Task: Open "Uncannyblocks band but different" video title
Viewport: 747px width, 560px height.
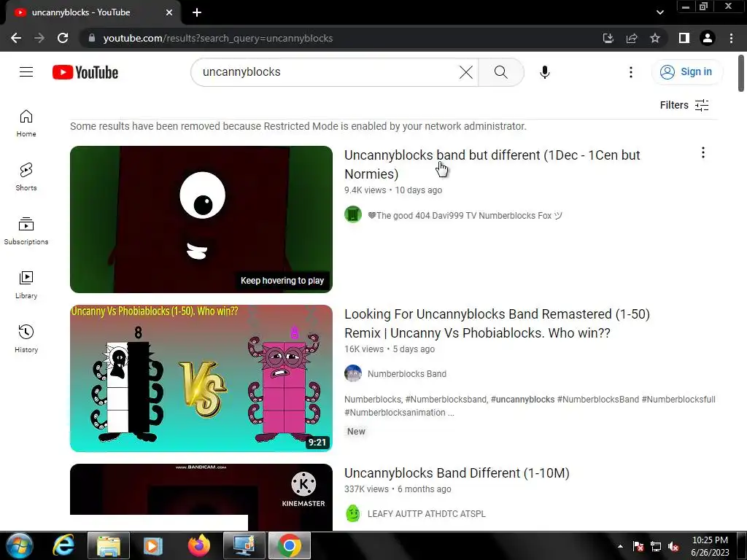Action: tap(492, 164)
